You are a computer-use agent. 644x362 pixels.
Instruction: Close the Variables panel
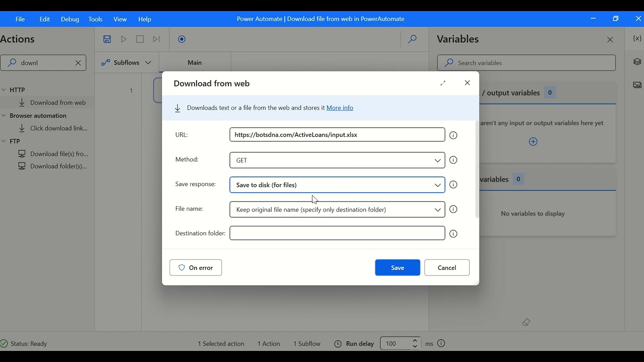(x=610, y=40)
